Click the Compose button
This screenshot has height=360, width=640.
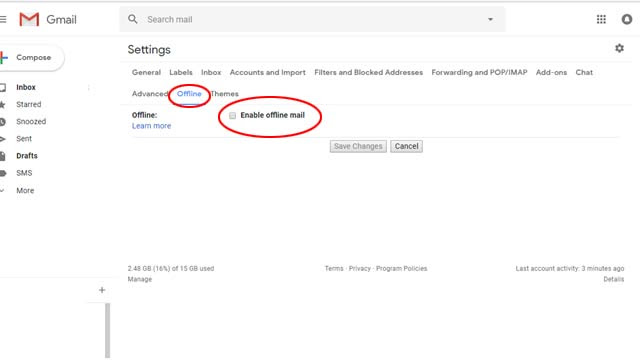point(31,58)
